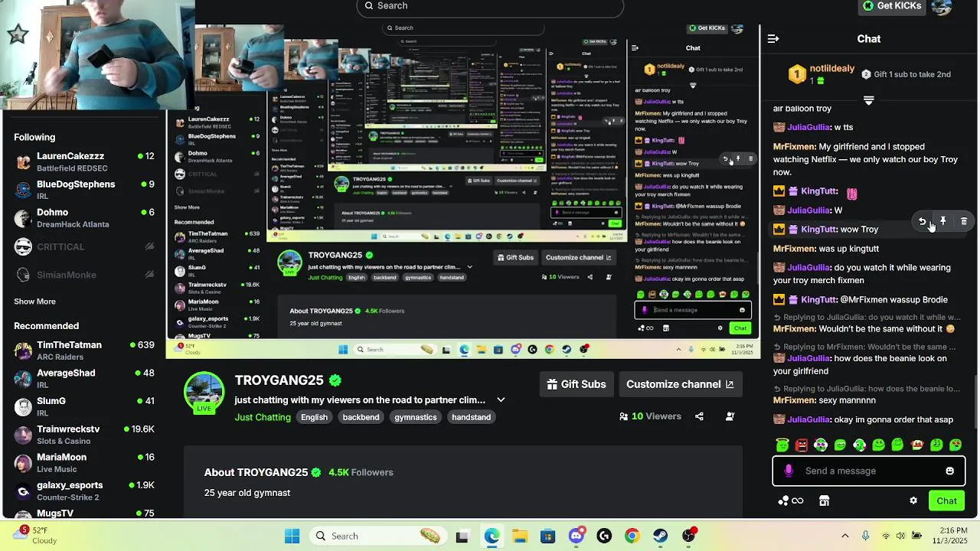Viewport: 980px width, 551px height.
Task: Open MugsTV in Recommended
Action: pos(84,513)
